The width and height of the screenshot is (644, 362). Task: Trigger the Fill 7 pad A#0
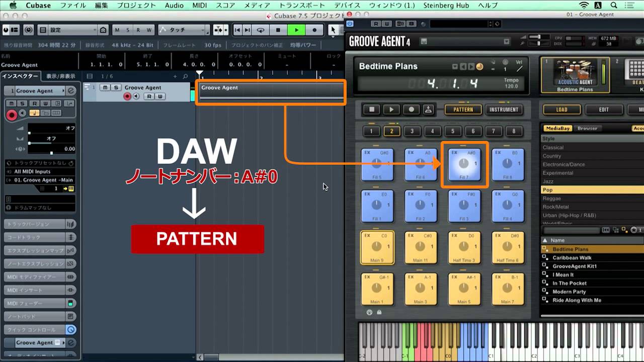[x=464, y=165]
